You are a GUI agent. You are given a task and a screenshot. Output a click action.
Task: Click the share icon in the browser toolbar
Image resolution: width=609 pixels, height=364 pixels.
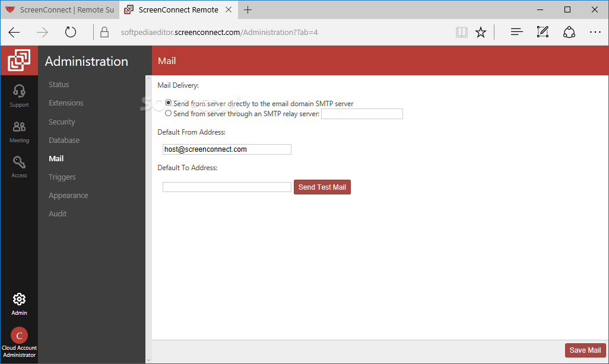click(x=569, y=32)
